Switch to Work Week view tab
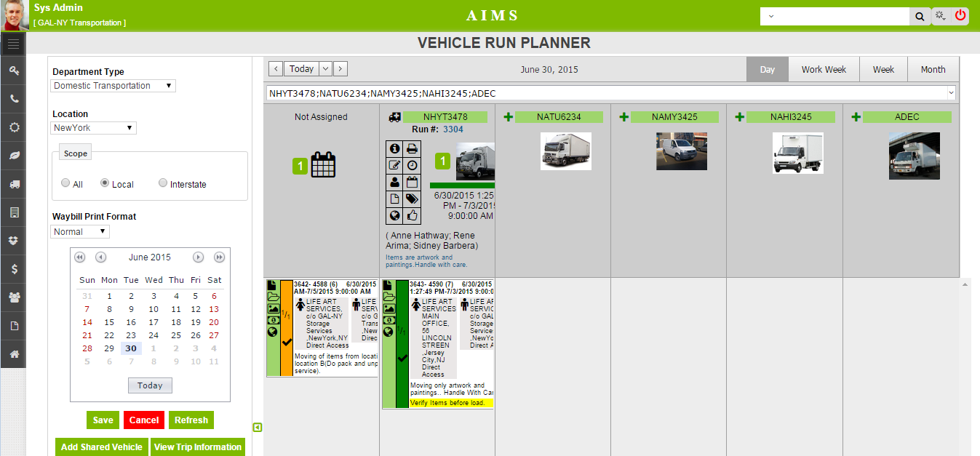 824,69
